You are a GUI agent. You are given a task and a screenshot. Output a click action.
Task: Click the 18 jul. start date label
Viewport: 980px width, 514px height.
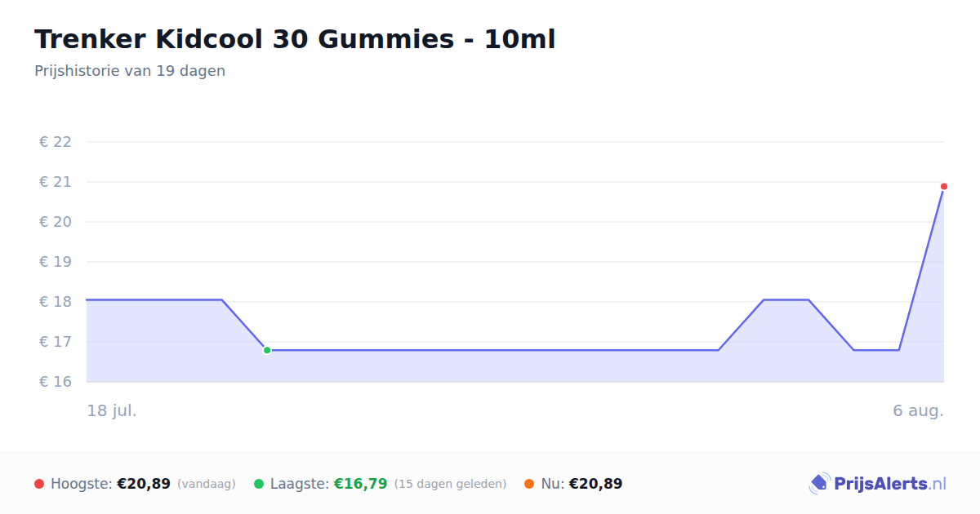[x=112, y=410]
